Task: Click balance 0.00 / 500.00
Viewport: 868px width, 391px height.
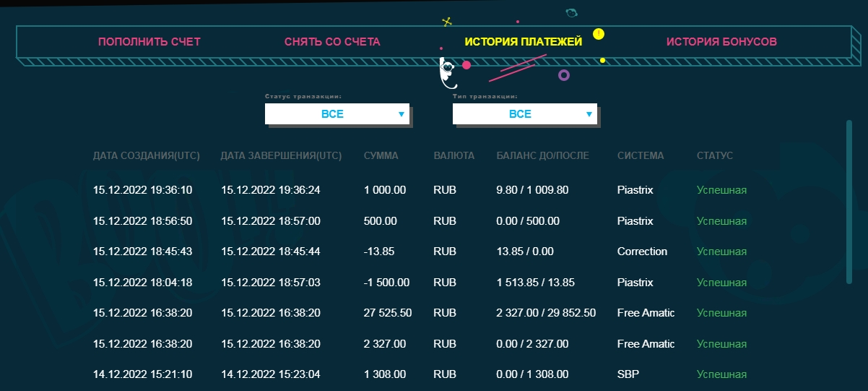Action: tap(528, 221)
